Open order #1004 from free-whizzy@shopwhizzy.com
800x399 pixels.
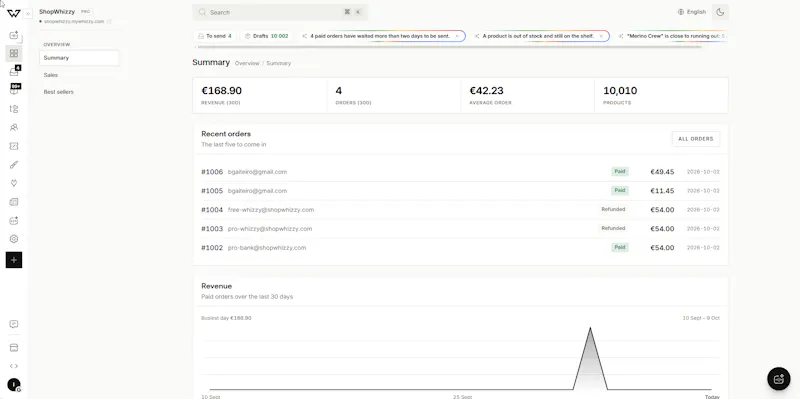pos(460,210)
